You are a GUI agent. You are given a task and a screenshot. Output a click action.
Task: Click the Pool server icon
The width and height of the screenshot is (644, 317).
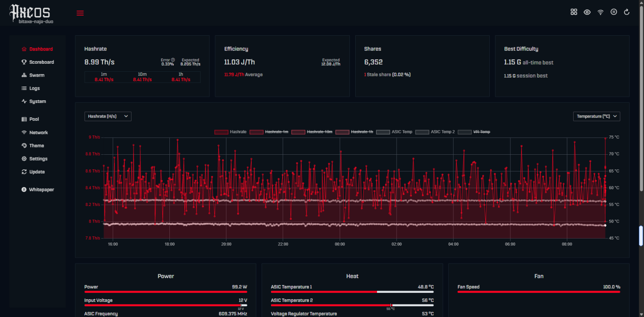click(24, 119)
